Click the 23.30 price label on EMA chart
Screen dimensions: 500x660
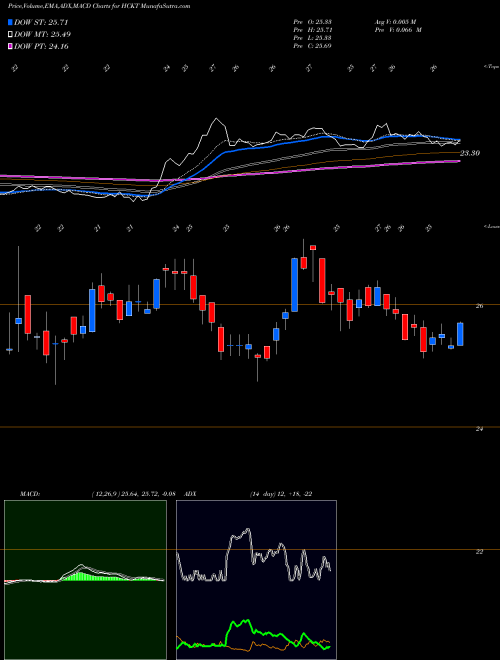coord(470,153)
